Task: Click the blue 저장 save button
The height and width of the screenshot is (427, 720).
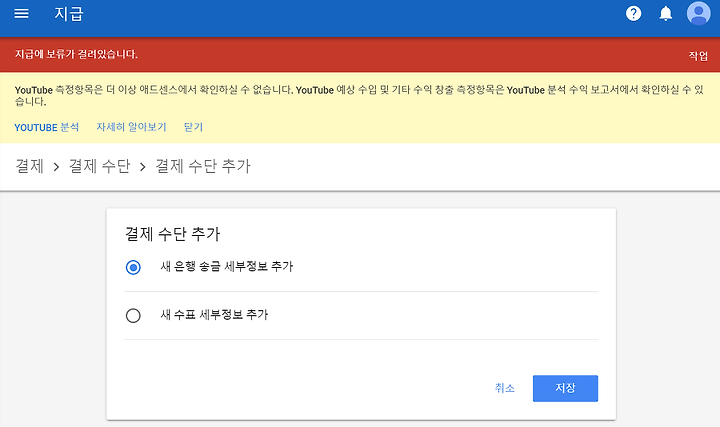Action: (565, 388)
